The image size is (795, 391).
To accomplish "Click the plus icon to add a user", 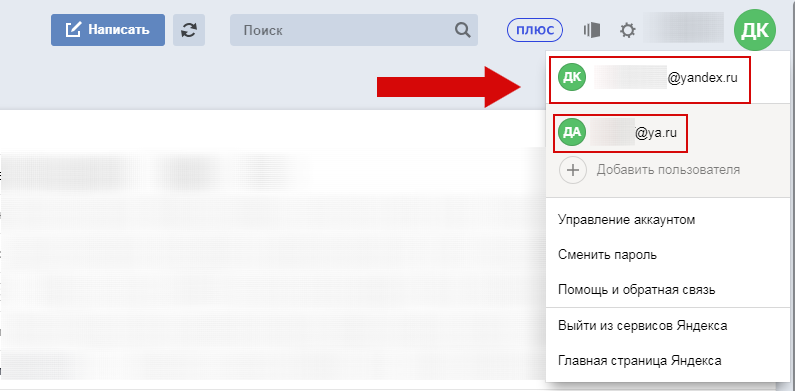I will click(572, 170).
